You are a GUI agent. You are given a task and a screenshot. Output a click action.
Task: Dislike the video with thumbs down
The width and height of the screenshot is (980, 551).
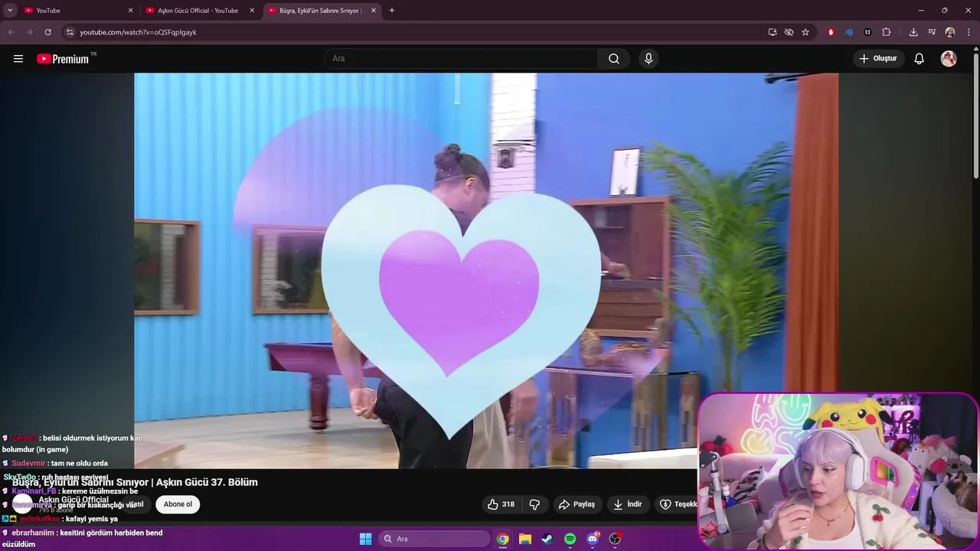534,504
